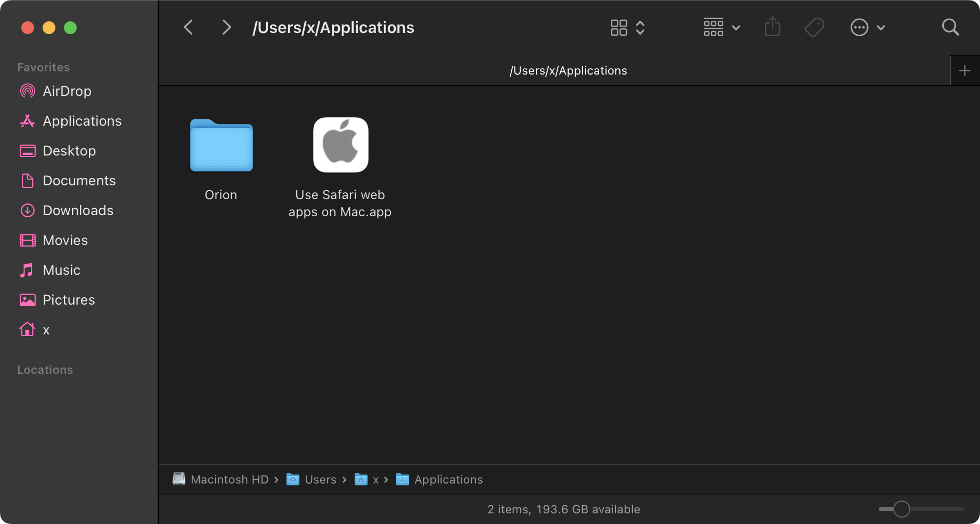
Task: Expand the Group By grid dropdown
Action: pos(721,27)
